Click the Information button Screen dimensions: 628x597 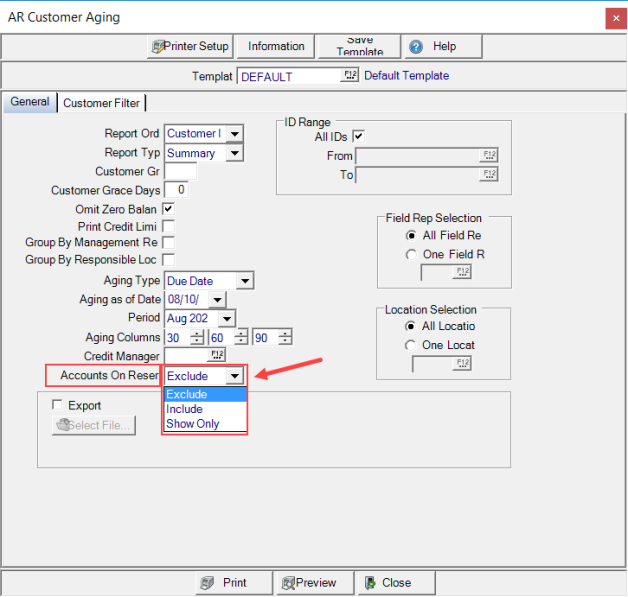point(276,46)
